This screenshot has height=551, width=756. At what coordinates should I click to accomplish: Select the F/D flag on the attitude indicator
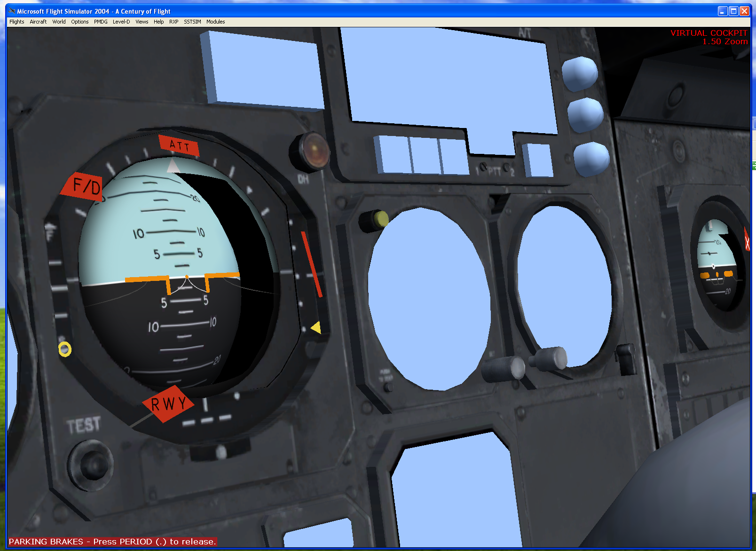(86, 186)
